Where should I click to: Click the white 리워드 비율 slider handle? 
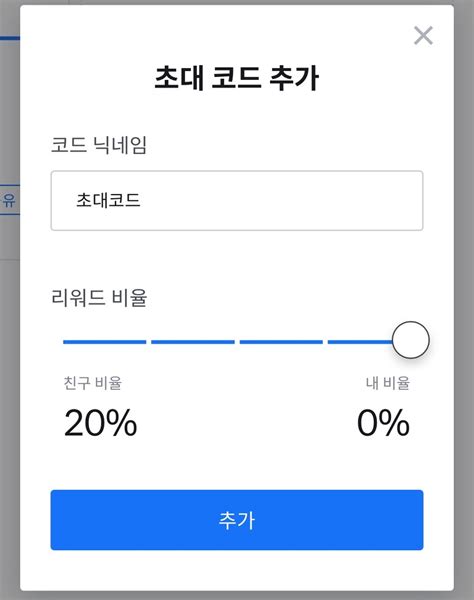(x=411, y=340)
